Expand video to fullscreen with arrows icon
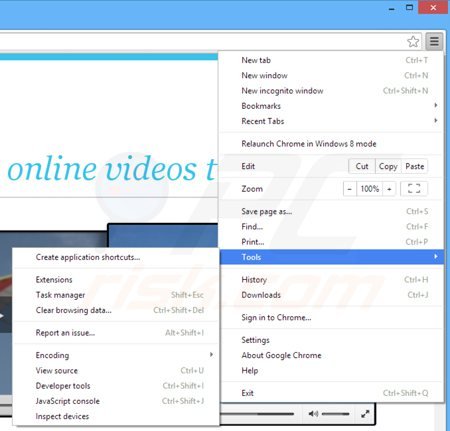This screenshot has height=431, width=450. pyautogui.click(x=365, y=414)
